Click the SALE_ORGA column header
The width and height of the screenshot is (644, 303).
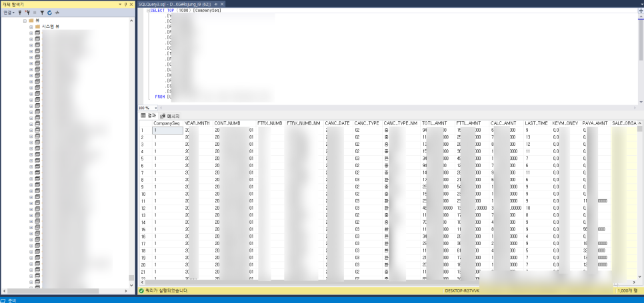click(x=624, y=123)
